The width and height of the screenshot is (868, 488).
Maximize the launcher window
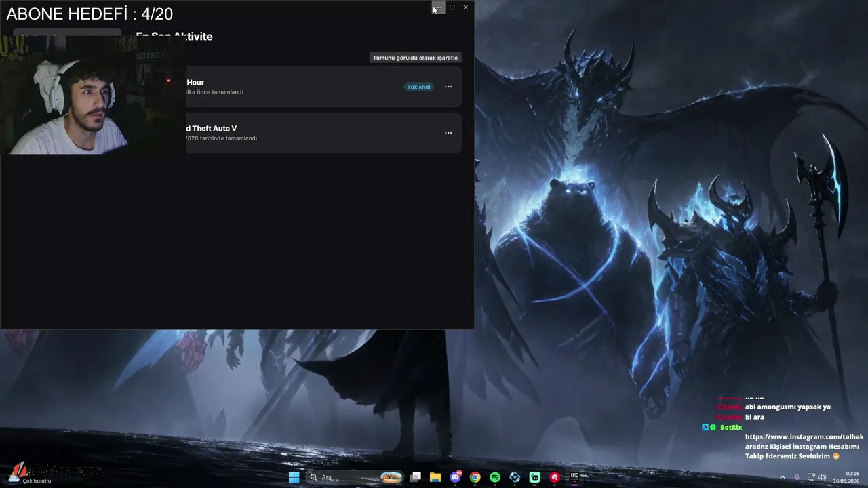[x=452, y=7]
